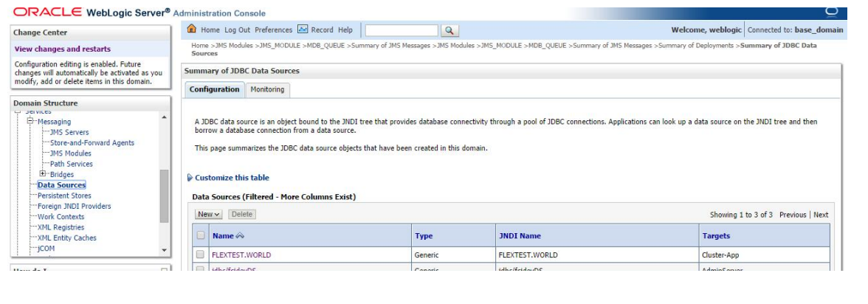This screenshot has height=304, width=868.
Task: Open the Log Out link
Action: tap(237, 30)
